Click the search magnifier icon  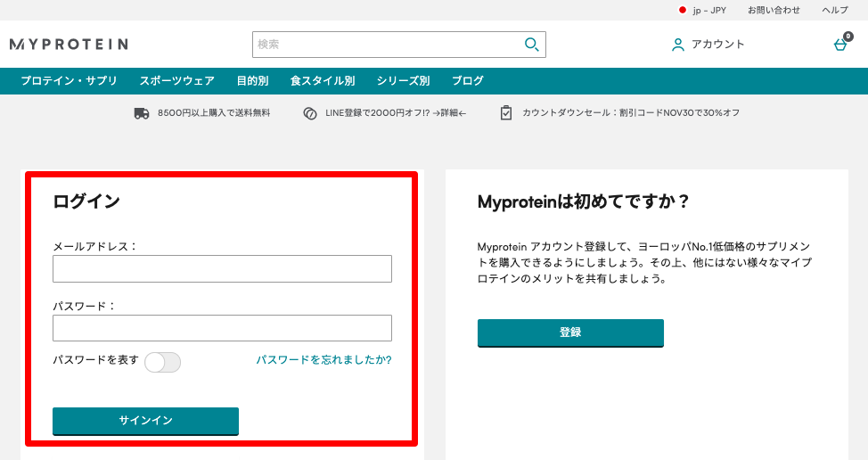(x=531, y=45)
